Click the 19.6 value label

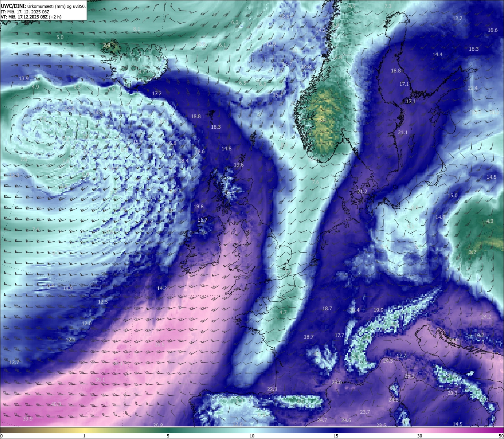[x=239, y=165]
